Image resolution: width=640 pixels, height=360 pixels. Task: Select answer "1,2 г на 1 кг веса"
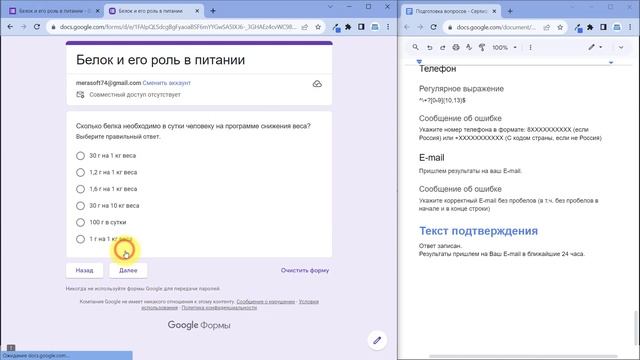pyautogui.click(x=80, y=172)
